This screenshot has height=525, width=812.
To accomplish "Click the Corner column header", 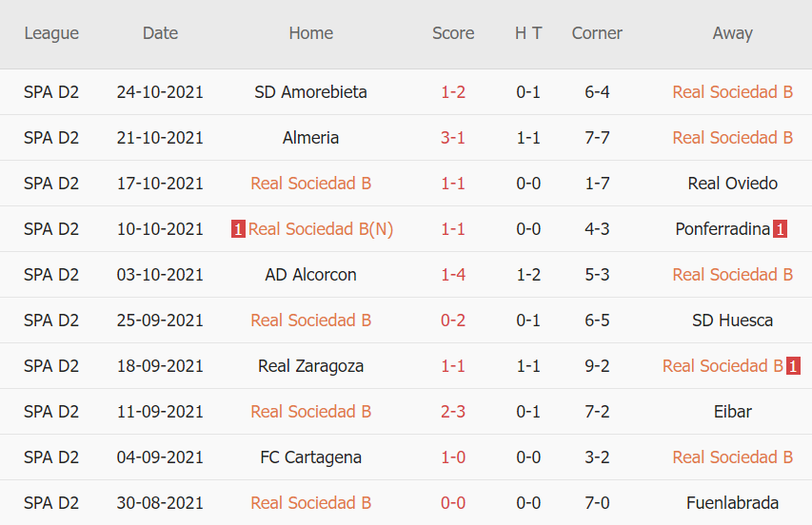I will tap(597, 33).
